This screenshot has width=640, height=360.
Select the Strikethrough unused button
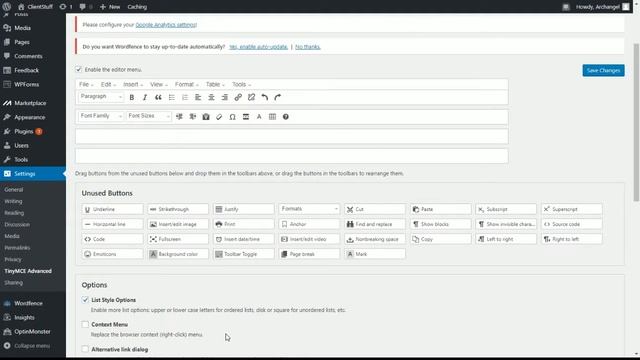[x=178, y=209]
